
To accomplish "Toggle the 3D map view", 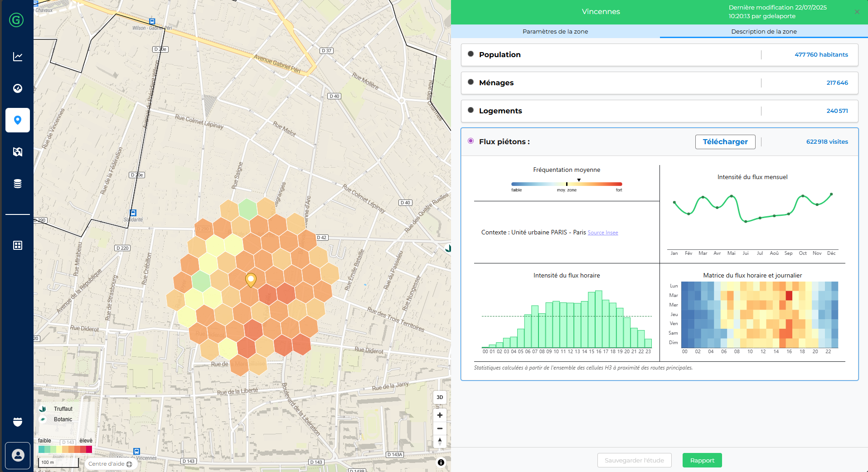I will 440,397.
